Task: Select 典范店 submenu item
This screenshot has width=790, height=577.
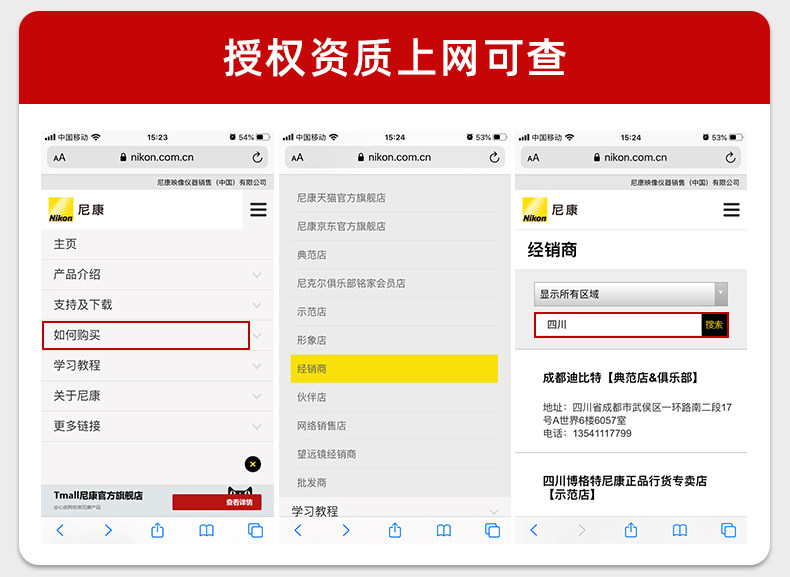Action: tap(394, 255)
